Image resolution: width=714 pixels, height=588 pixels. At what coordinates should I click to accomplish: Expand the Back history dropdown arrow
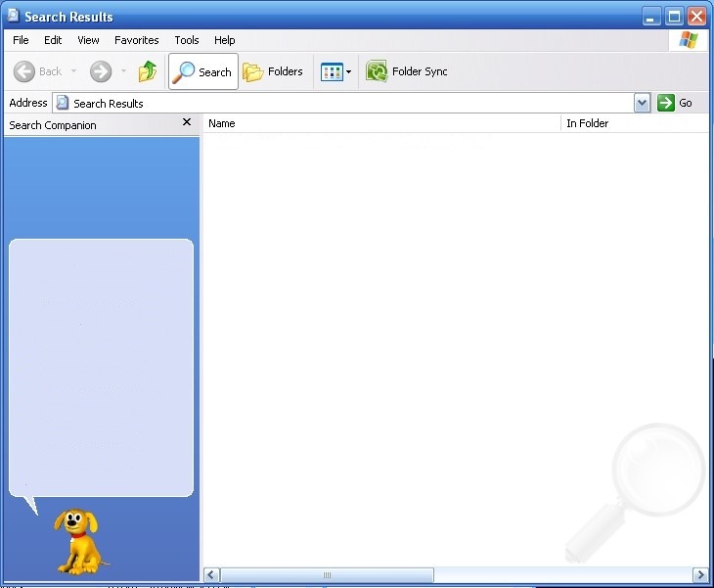73,71
